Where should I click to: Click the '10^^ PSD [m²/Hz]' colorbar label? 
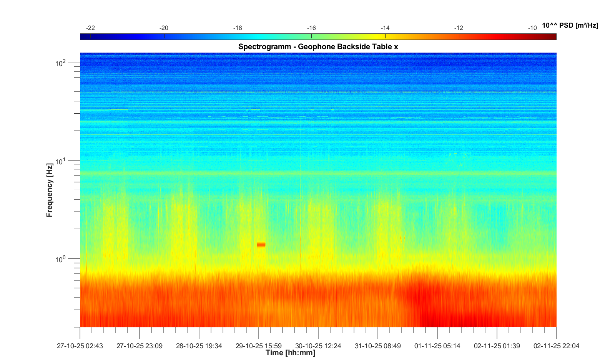click(570, 25)
